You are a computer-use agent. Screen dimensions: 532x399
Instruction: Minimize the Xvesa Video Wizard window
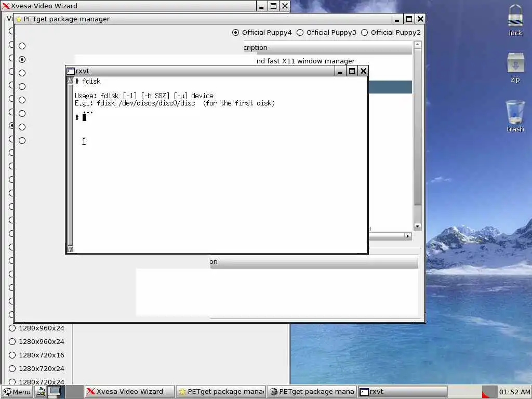click(x=261, y=6)
